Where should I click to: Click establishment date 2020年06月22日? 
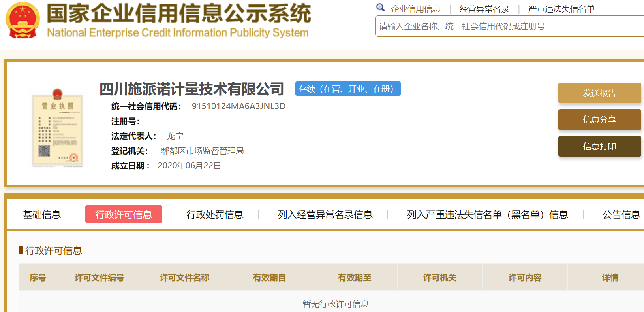pos(189,165)
